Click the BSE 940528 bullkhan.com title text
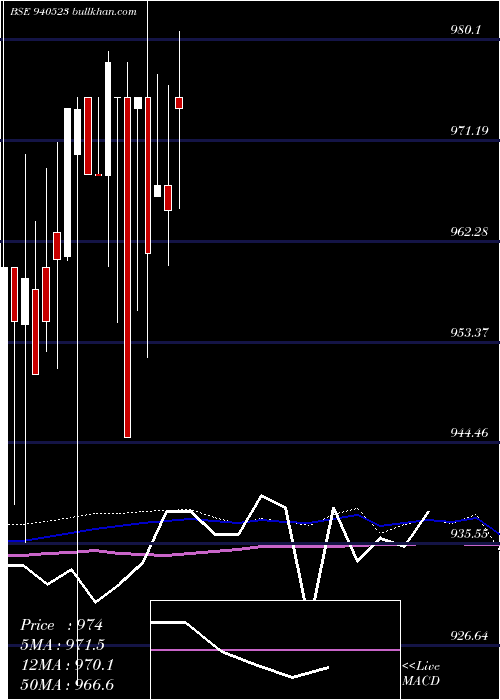 73,11
